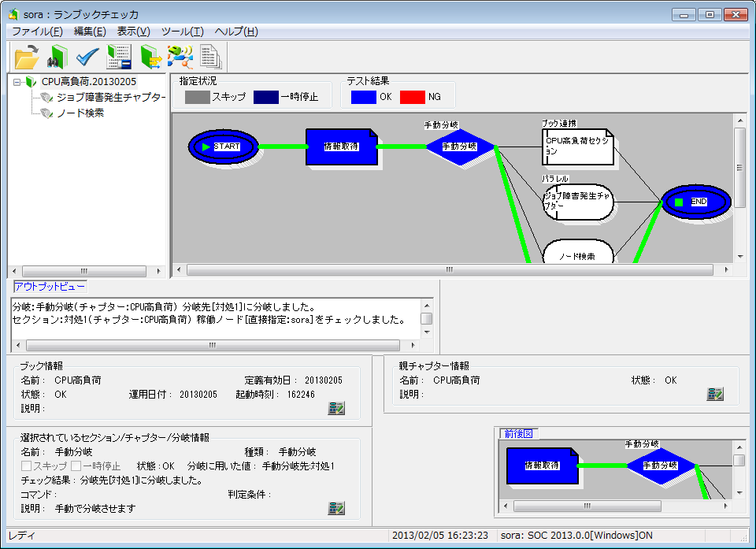This screenshot has height=549, width=756.
Task: Select the ジョブ障害発生チャプター parallel node in the diagram
Action: pyautogui.click(x=577, y=202)
